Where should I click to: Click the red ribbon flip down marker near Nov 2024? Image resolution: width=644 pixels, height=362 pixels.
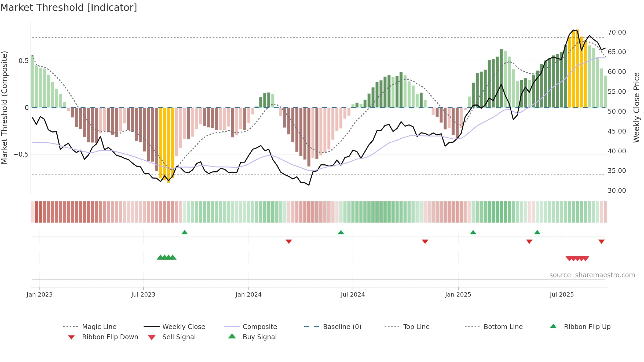click(x=425, y=242)
